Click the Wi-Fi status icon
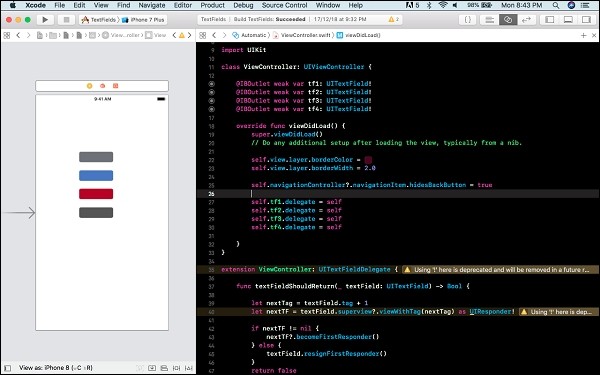Viewport: 600px width, 375px height. pyautogui.click(x=443, y=5)
